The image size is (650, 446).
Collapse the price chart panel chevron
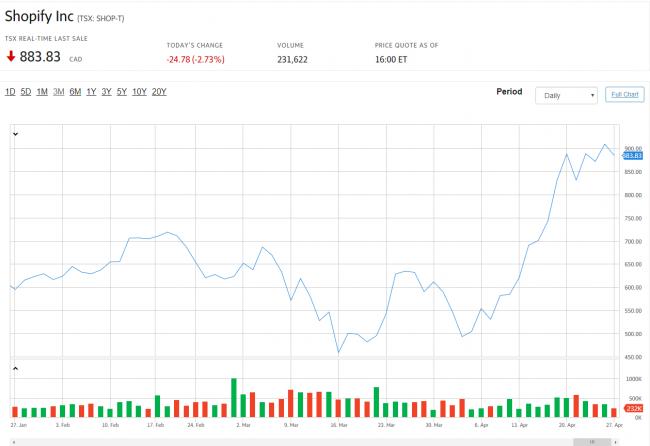tap(15, 134)
